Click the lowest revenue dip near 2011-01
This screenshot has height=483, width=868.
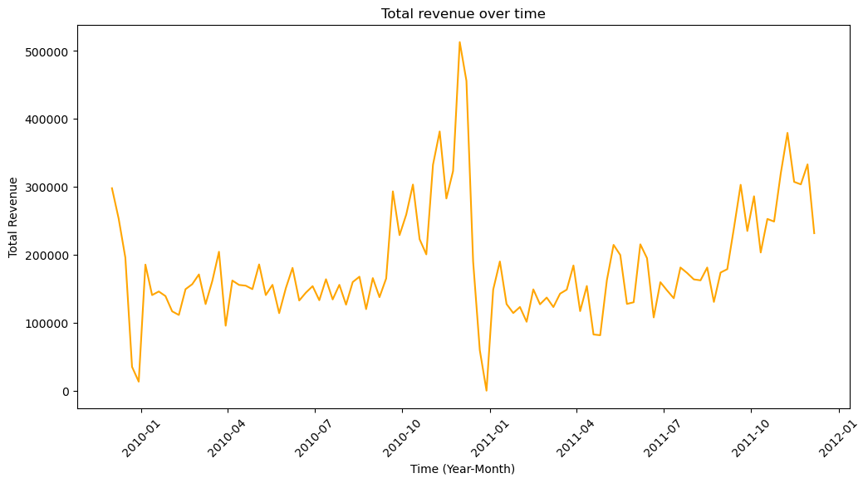pyautogui.click(x=486, y=391)
